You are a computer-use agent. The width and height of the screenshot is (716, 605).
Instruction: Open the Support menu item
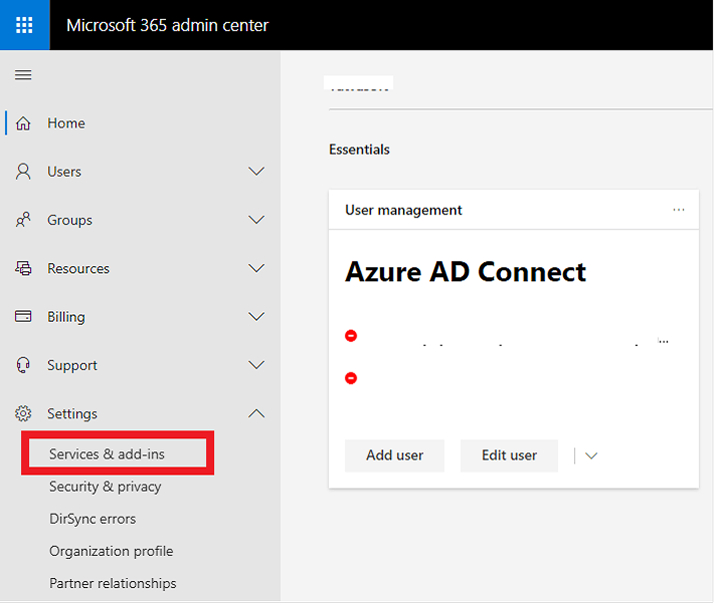[72, 366]
